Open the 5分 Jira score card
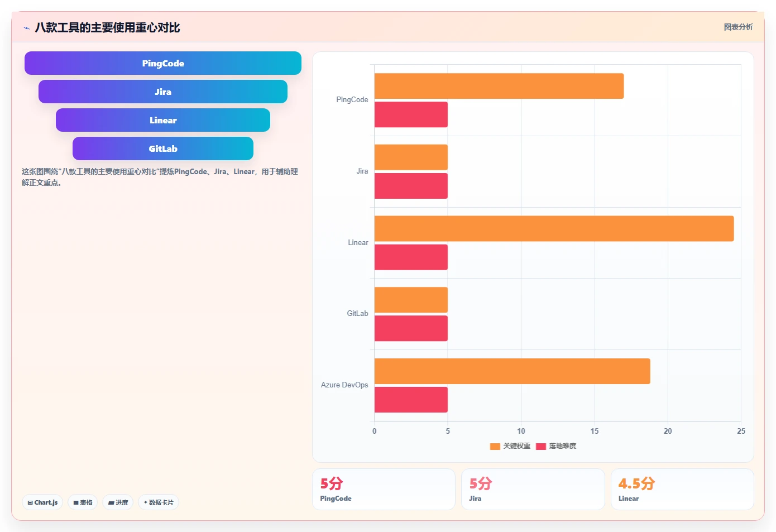Image resolution: width=776 pixels, height=532 pixels. [x=533, y=489]
